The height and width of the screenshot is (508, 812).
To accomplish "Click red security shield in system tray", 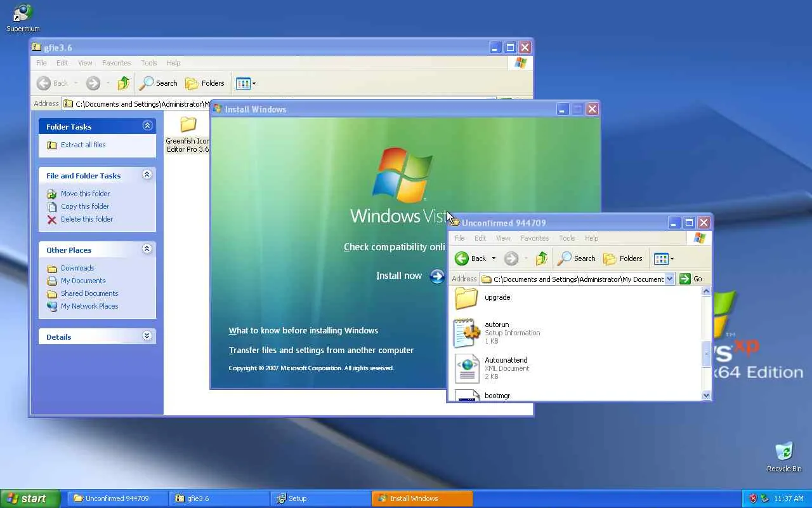I will pos(753,498).
